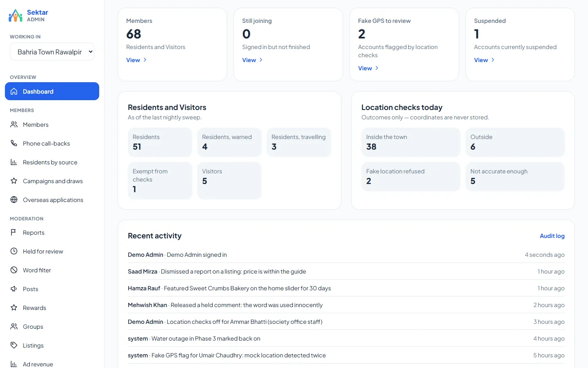
Task: Click the Residents by source chart icon
Action: pyautogui.click(x=14, y=162)
